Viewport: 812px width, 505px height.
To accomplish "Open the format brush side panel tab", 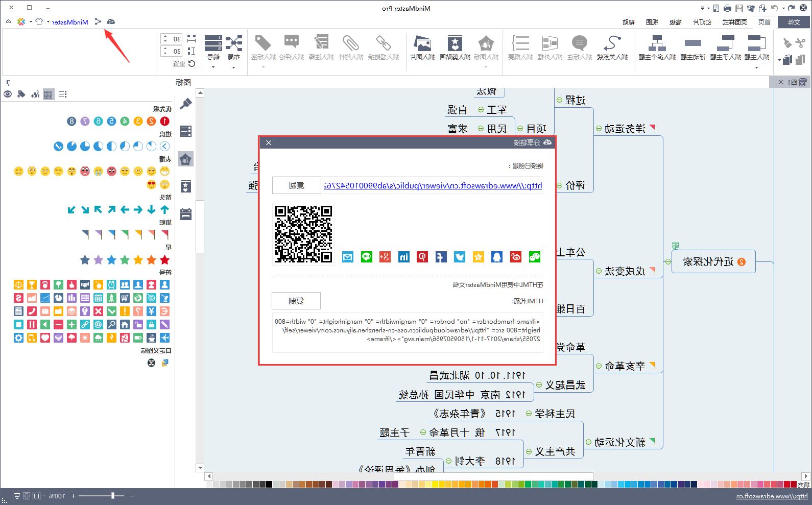I will [186, 104].
